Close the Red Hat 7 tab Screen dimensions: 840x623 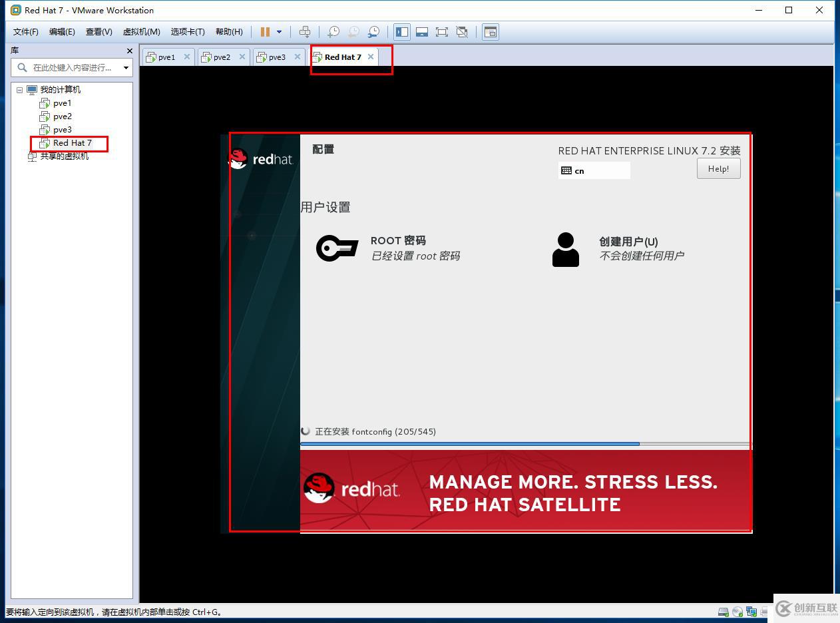click(371, 57)
